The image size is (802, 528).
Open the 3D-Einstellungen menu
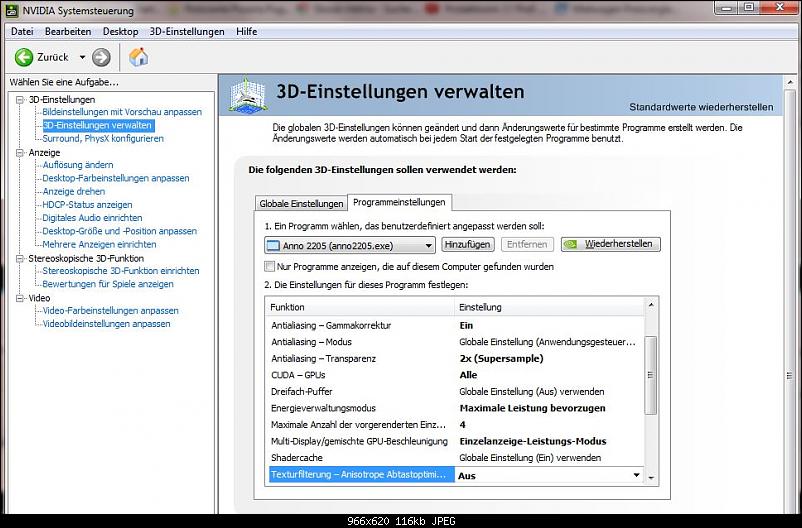(x=187, y=32)
